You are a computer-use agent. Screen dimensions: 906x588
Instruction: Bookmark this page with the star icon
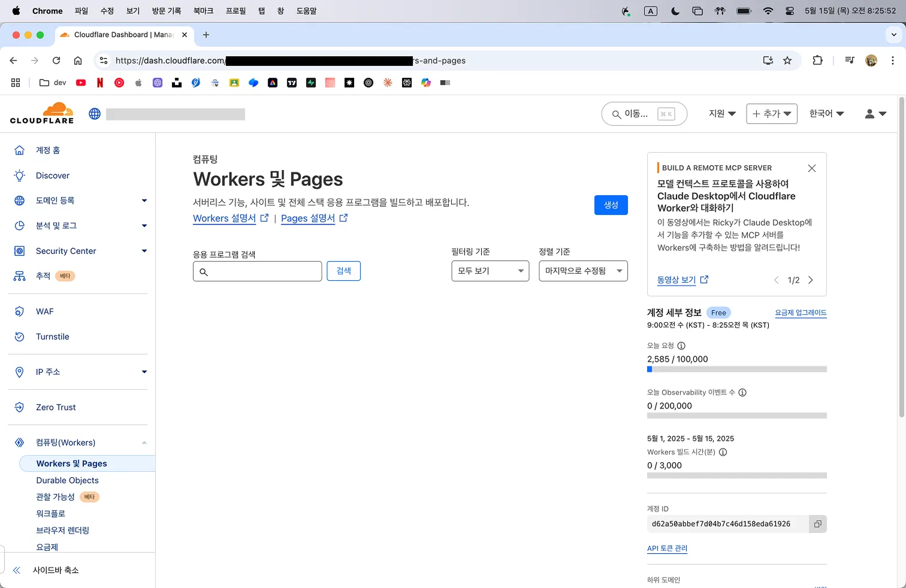(787, 60)
